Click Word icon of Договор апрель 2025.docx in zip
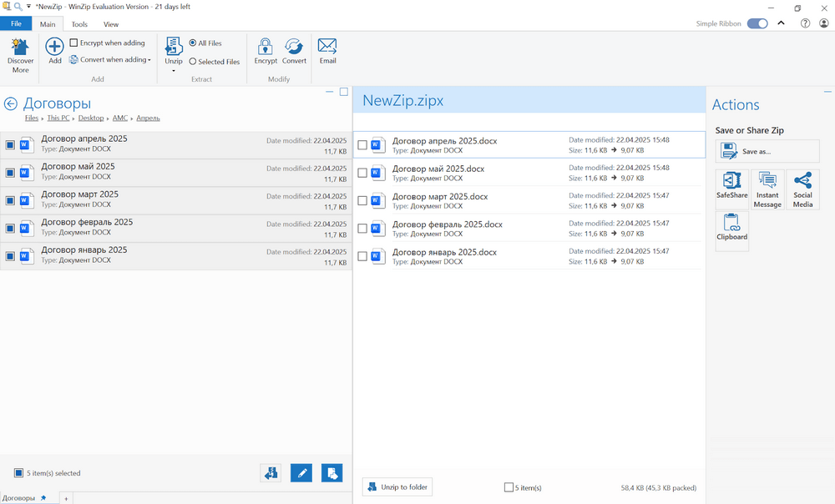The height and width of the screenshot is (504, 835). click(x=378, y=144)
